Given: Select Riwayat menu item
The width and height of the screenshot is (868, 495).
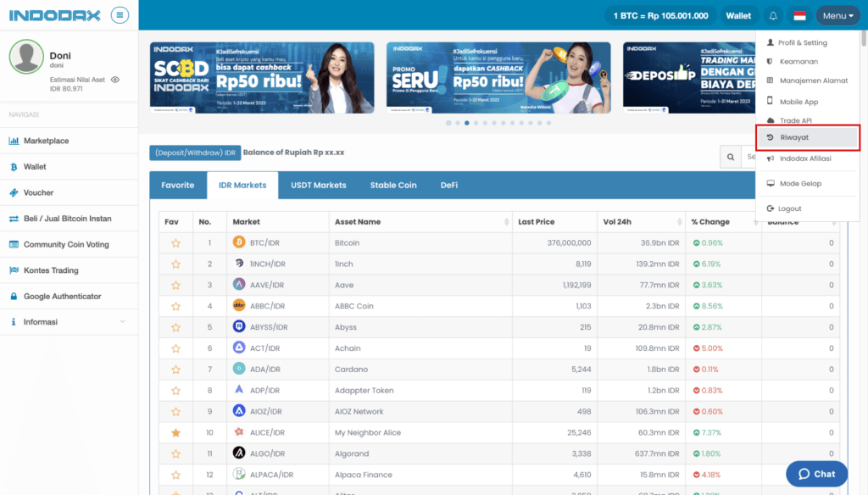Looking at the screenshot, I should (x=808, y=137).
